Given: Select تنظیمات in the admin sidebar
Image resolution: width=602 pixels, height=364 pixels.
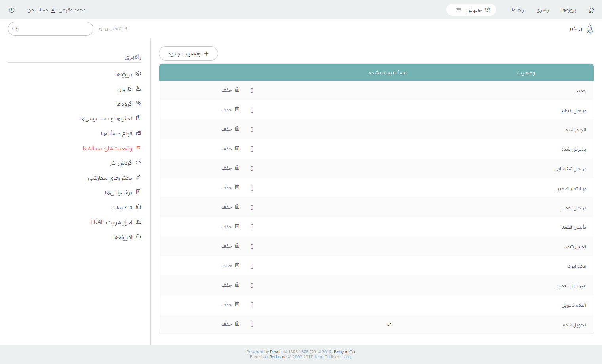Looking at the screenshot, I should coord(122,207).
